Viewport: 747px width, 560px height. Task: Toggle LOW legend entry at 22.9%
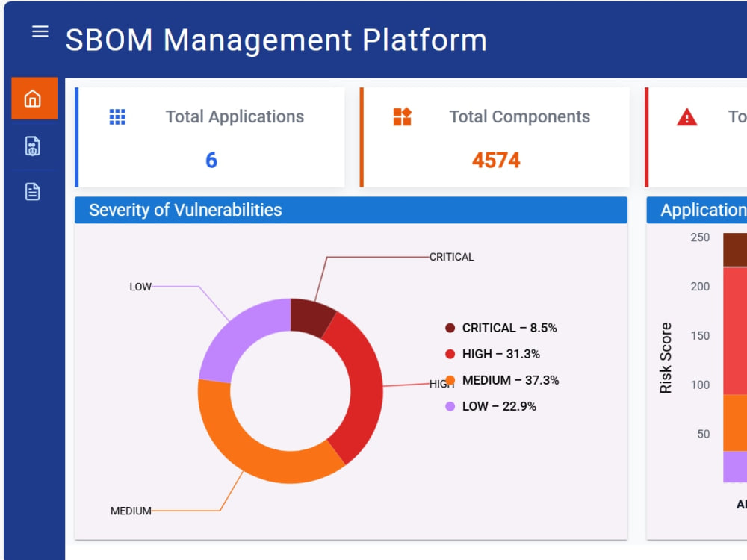490,406
